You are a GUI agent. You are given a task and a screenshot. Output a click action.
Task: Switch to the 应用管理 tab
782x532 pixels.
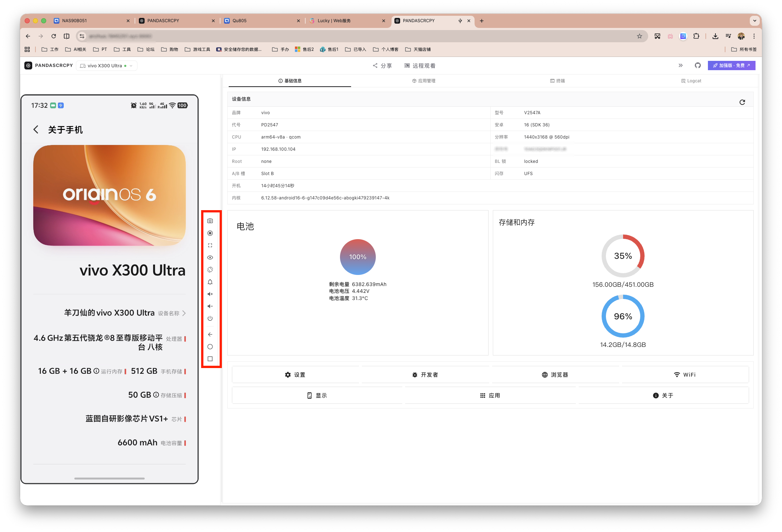(x=424, y=81)
